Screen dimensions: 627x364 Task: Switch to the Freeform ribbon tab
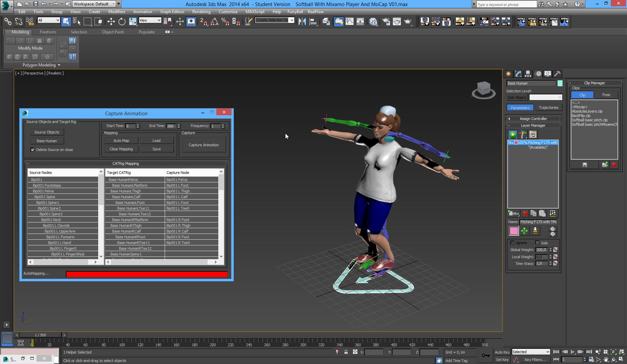tap(48, 32)
